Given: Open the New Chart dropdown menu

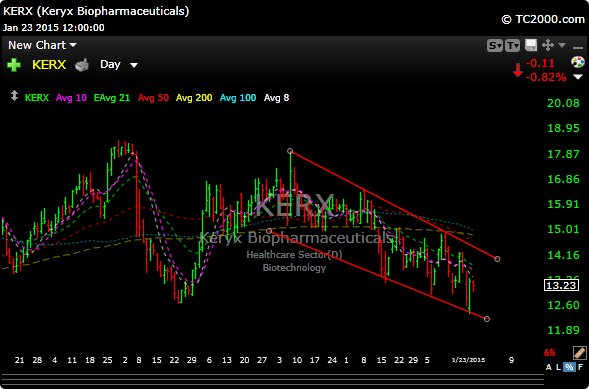Looking at the screenshot, I should [42, 45].
